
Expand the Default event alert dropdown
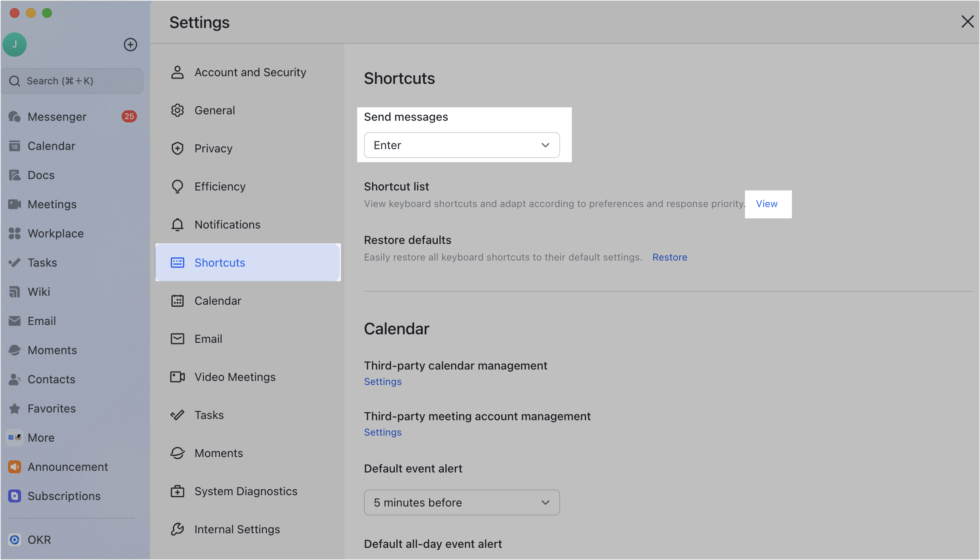click(x=462, y=502)
